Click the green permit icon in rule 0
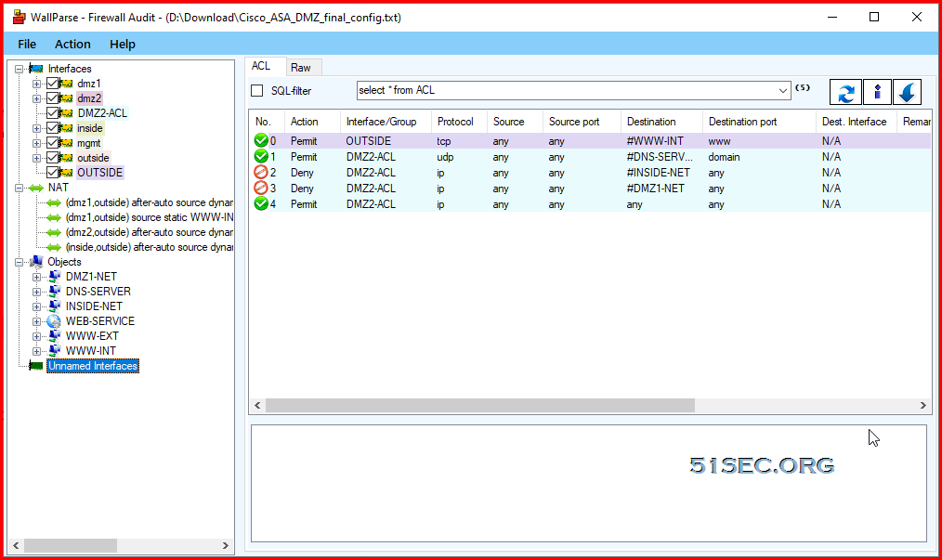942x560 pixels. coord(261,140)
